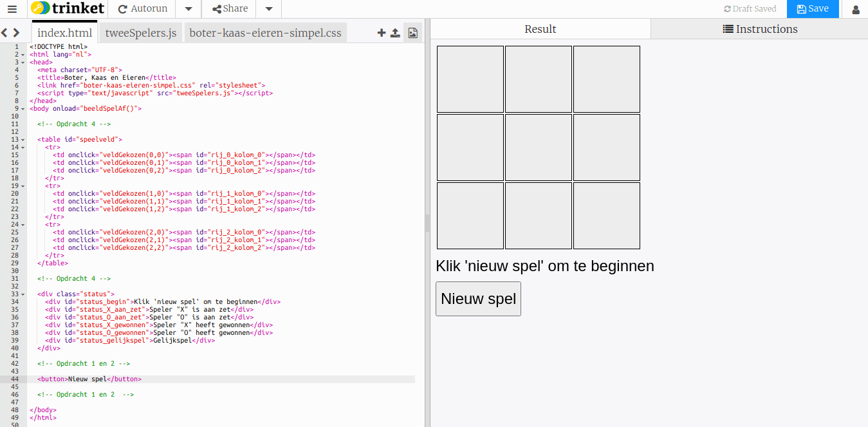Go to previous file tab arrow

[x=4, y=33]
